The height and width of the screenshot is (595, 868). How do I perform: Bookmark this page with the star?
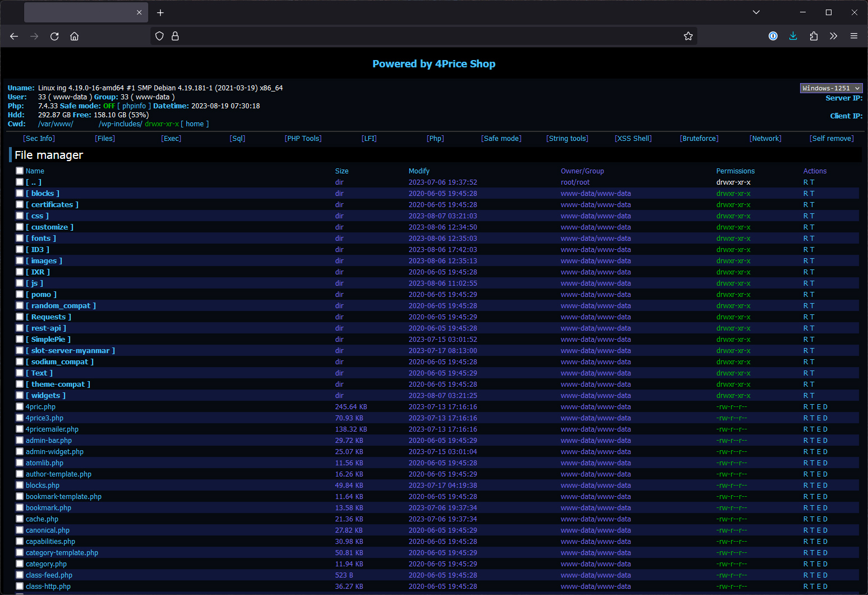(688, 36)
